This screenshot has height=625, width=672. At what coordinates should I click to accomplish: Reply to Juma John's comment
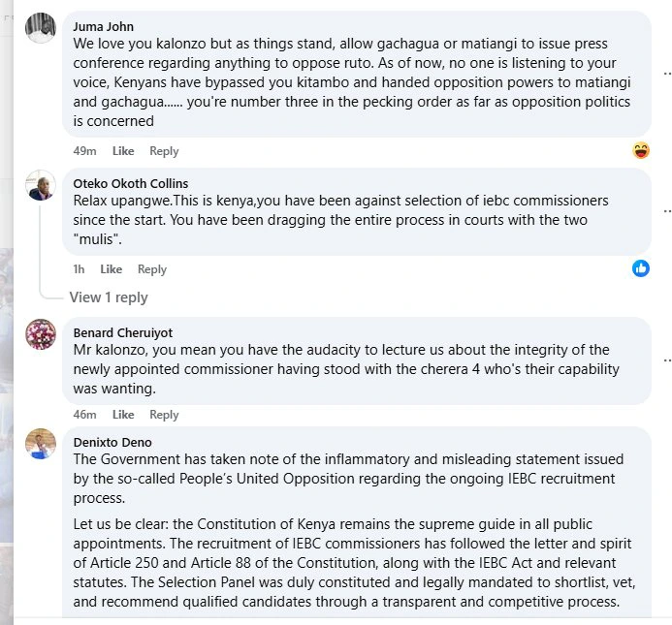pyautogui.click(x=164, y=151)
